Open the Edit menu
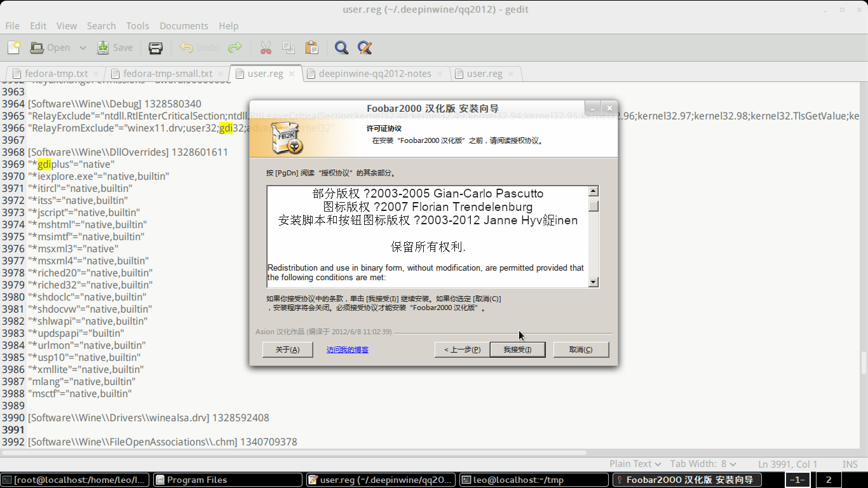868x488 pixels. click(38, 26)
